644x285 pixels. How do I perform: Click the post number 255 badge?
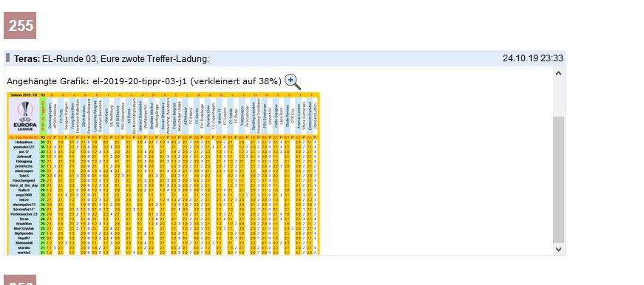(x=20, y=25)
